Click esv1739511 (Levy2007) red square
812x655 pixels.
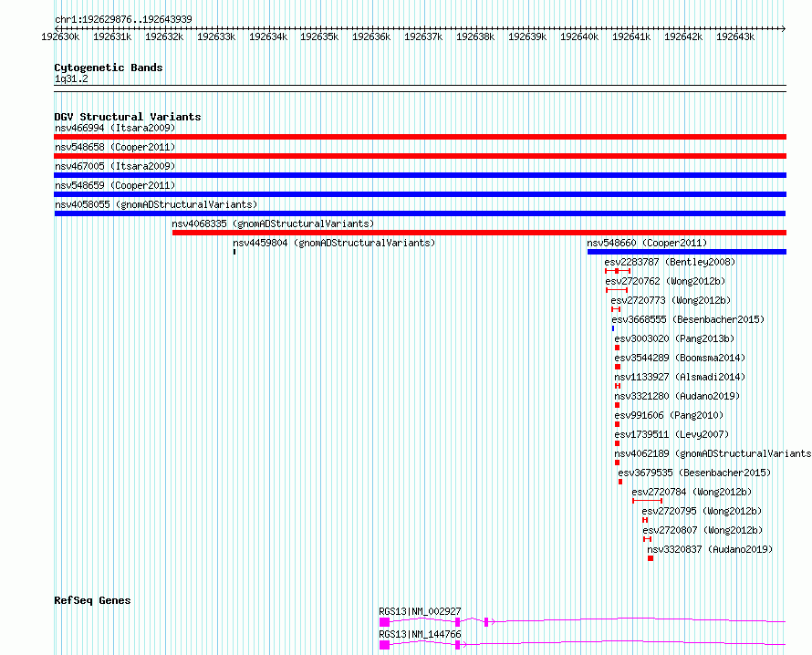618,443
